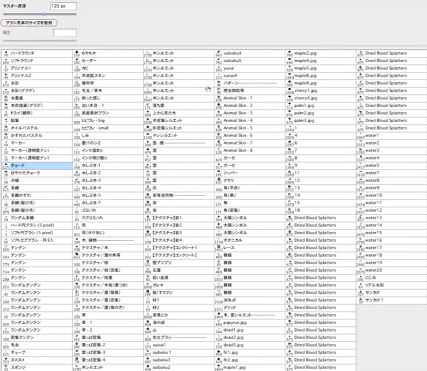The height and width of the screenshot is (371, 427).
Task: Select the dead1.jpg brush
Action: 250,330
